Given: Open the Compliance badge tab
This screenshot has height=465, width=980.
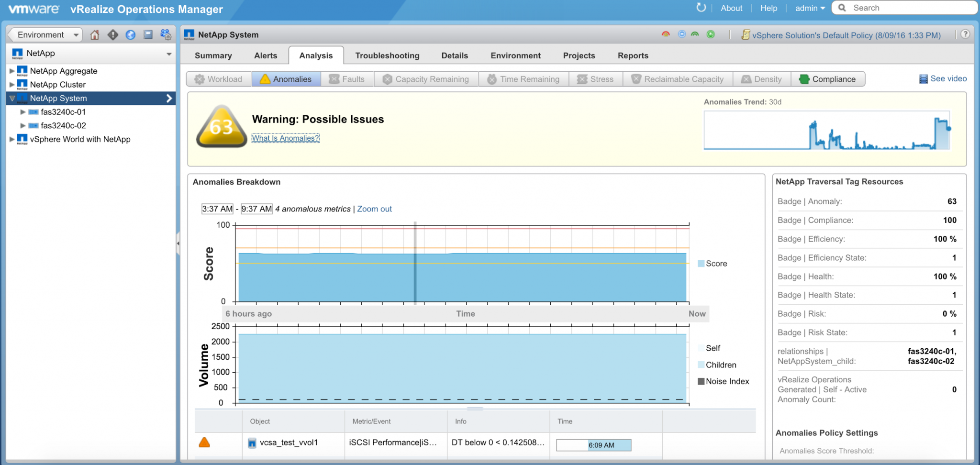Looking at the screenshot, I should pos(828,79).
